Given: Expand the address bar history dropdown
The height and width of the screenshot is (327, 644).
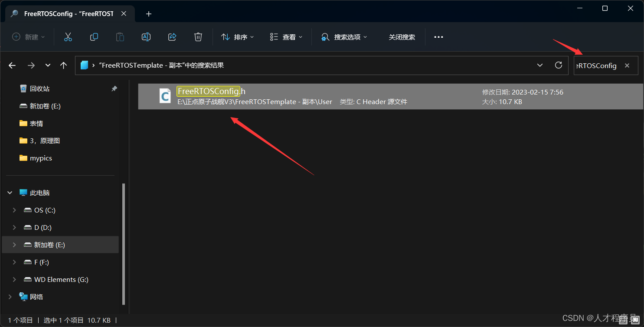Looking at the screenshot, I should (540, 65).
